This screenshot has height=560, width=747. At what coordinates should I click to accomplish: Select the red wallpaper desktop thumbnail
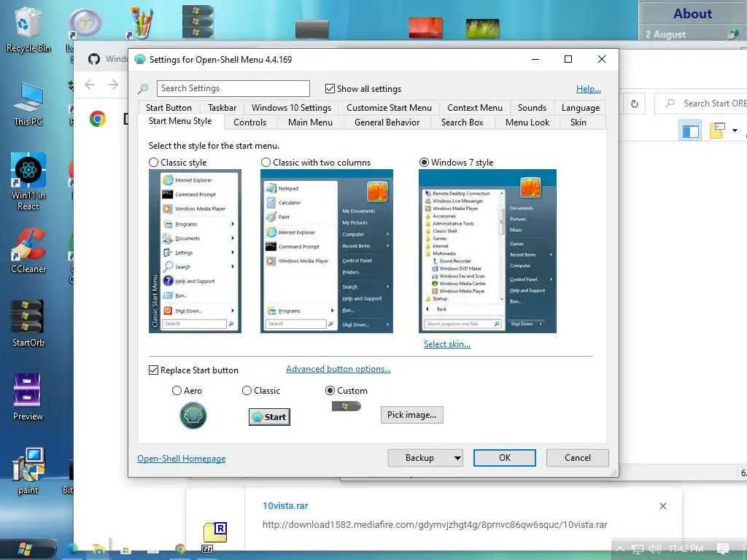[x=425, y=28]
